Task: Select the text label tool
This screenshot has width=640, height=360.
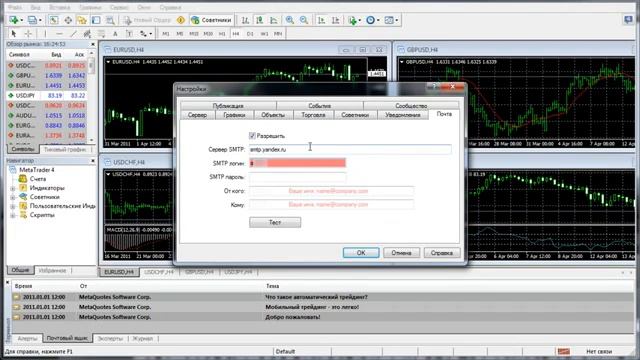Action: click(x=129, y=33)
